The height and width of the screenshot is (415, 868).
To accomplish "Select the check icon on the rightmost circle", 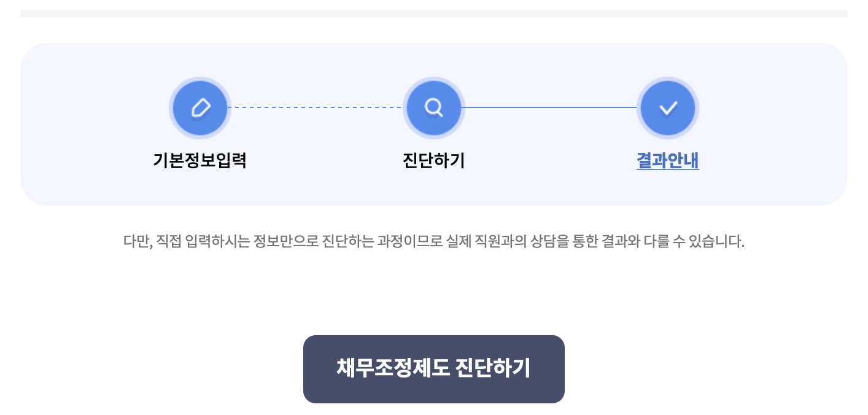I will point(668,107).
